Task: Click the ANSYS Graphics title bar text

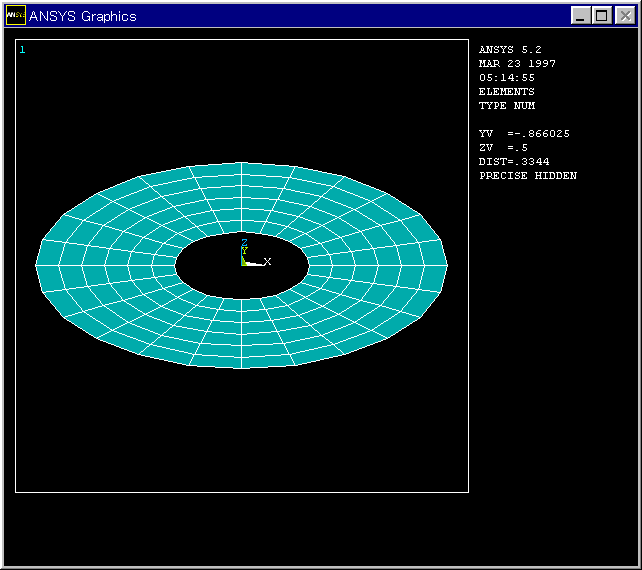Action: click(x=83, y=16)
